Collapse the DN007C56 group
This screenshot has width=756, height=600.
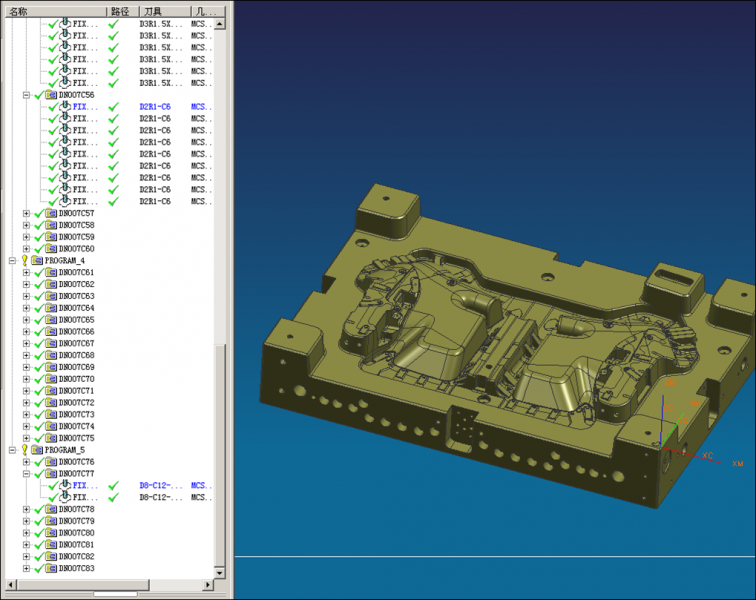(x=26, y=95)
